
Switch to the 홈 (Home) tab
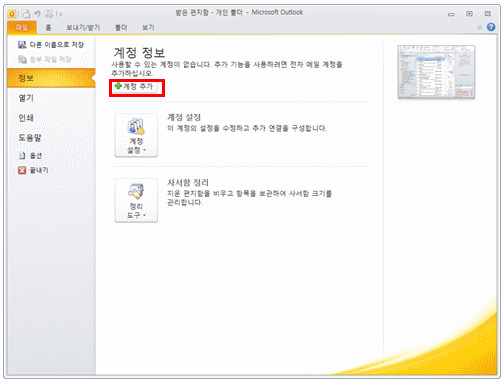tap(48, 28)
